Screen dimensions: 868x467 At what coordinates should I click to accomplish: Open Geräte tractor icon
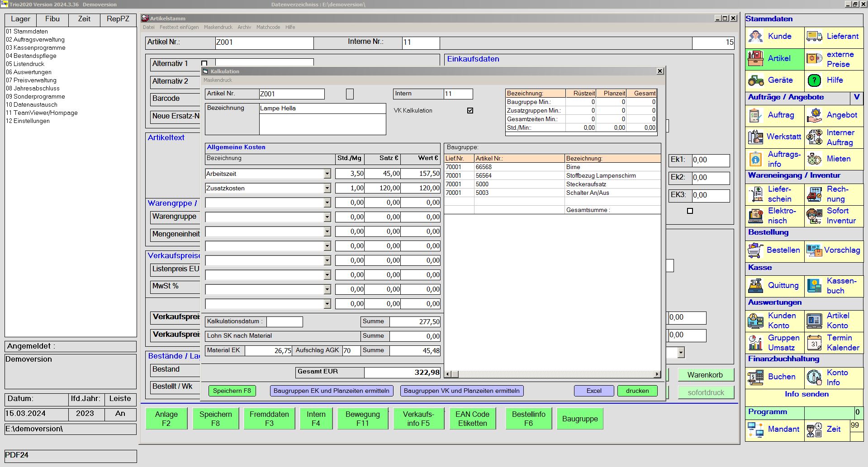[755, 80]
